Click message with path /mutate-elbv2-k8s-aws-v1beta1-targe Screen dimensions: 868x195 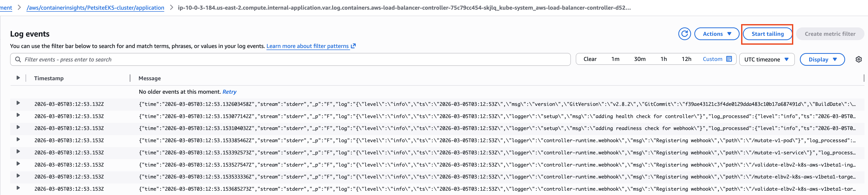point(497,177)
